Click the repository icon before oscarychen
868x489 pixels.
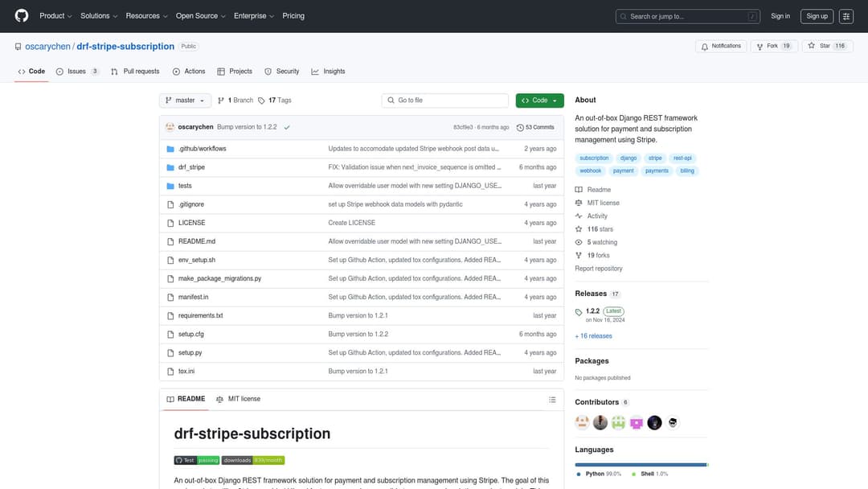point(18,47)
